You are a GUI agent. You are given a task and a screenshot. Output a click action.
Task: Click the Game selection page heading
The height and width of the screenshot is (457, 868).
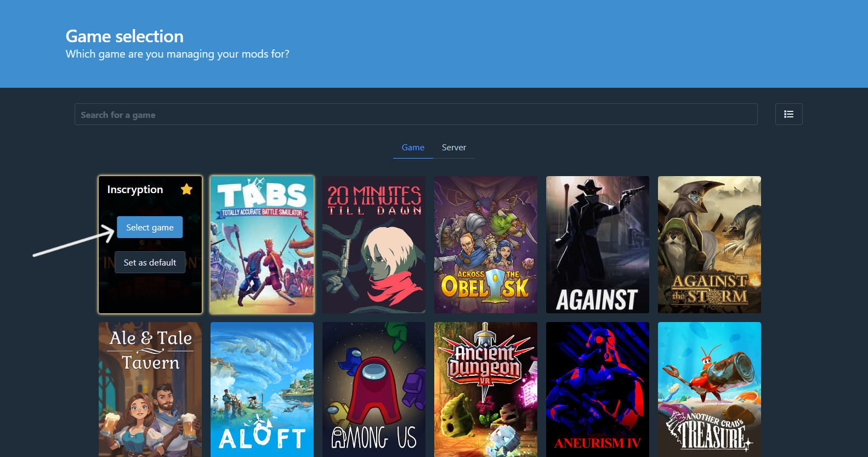(124, 36)
